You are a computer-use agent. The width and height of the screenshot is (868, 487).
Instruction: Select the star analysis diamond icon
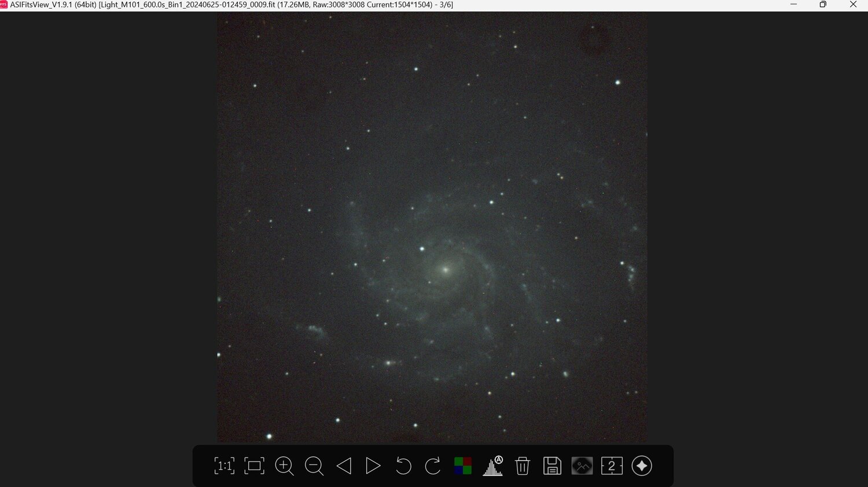tap(642, 466)
